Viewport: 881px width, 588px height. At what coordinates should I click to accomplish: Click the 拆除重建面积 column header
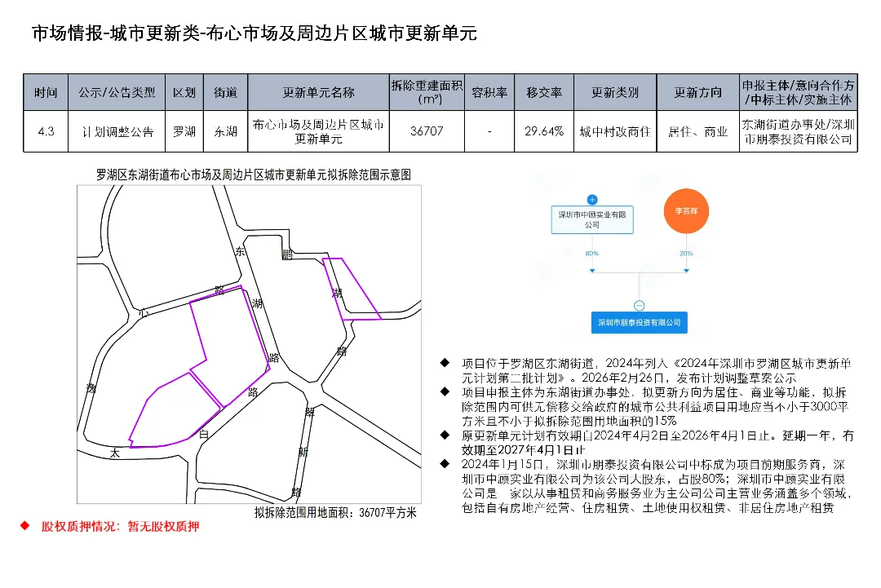click(x=427, y=92)
